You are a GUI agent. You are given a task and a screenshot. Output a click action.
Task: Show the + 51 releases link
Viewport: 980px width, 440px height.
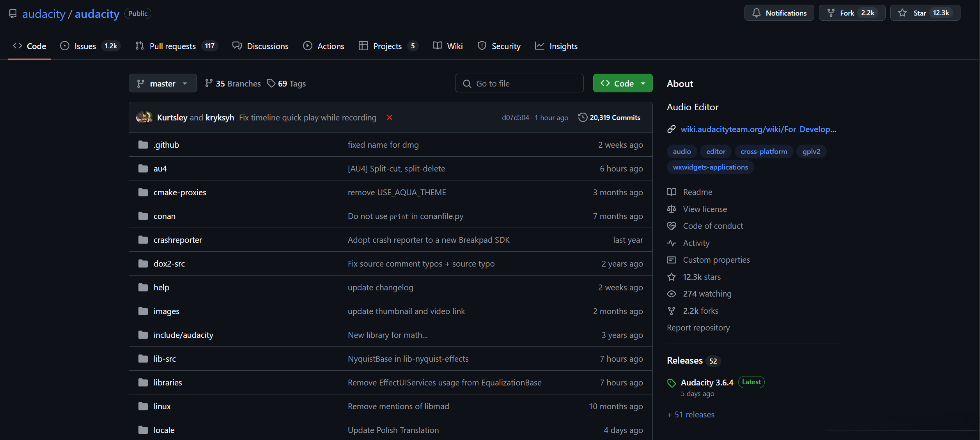click(x=691, y=415)
